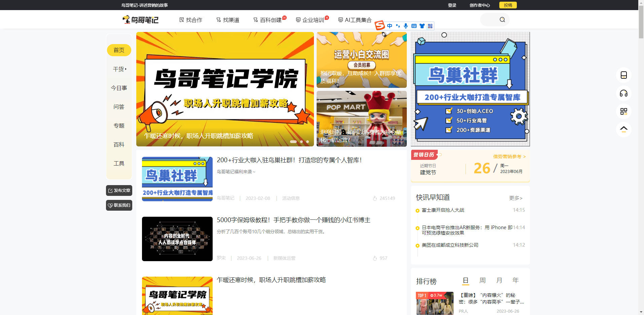The height and width of the screenshot is (315, 644).
Task: Open the 鸟巢社群 article thumbnail
Action: pyautogui.click(x=177, y=179)
